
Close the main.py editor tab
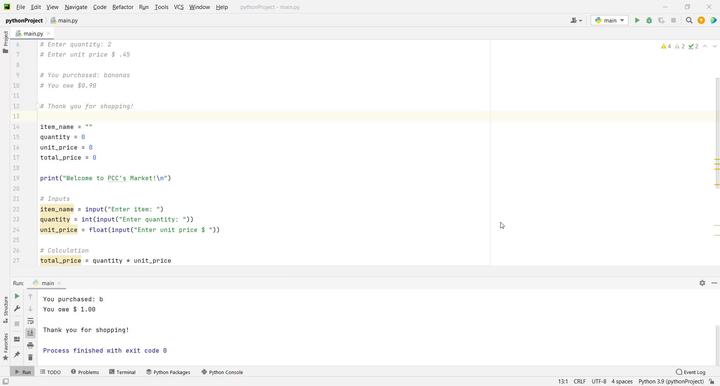pyautogui.click(x=48, y=34)
